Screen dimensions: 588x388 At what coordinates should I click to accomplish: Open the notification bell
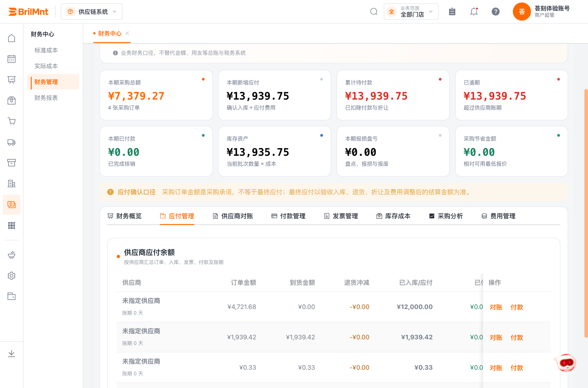pyautogui.click(x=474, y=12)
